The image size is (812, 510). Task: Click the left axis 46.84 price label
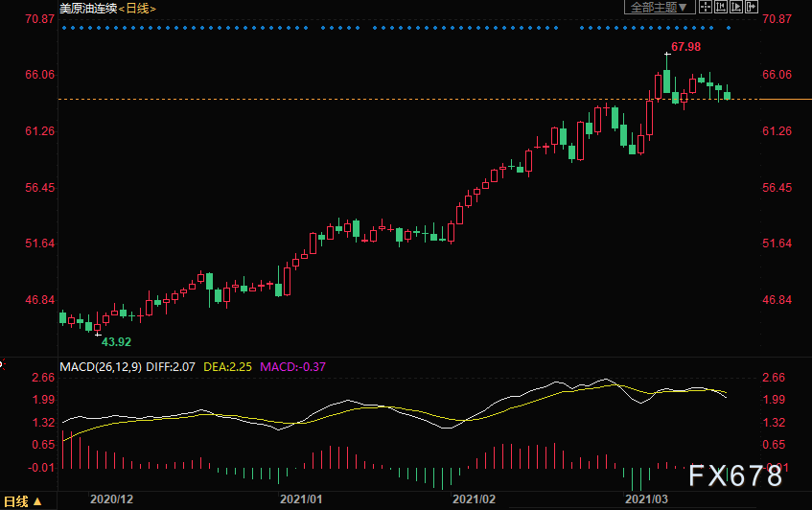tap(40, 300)
